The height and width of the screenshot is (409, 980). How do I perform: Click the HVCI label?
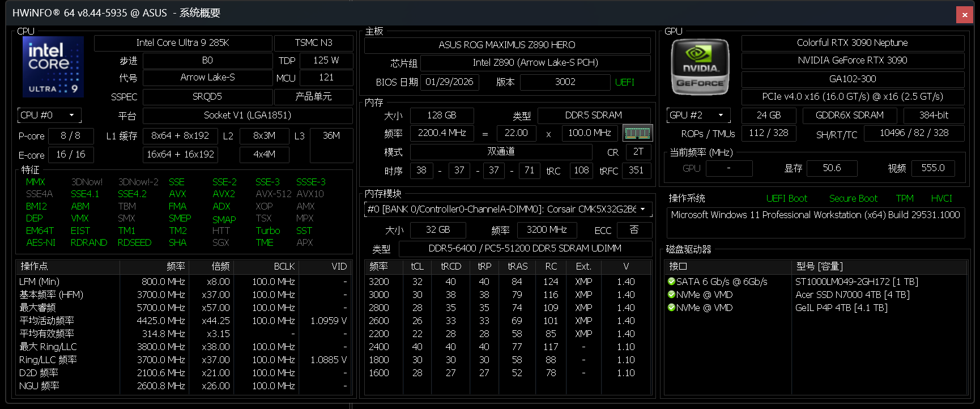[x=941, y=198]
